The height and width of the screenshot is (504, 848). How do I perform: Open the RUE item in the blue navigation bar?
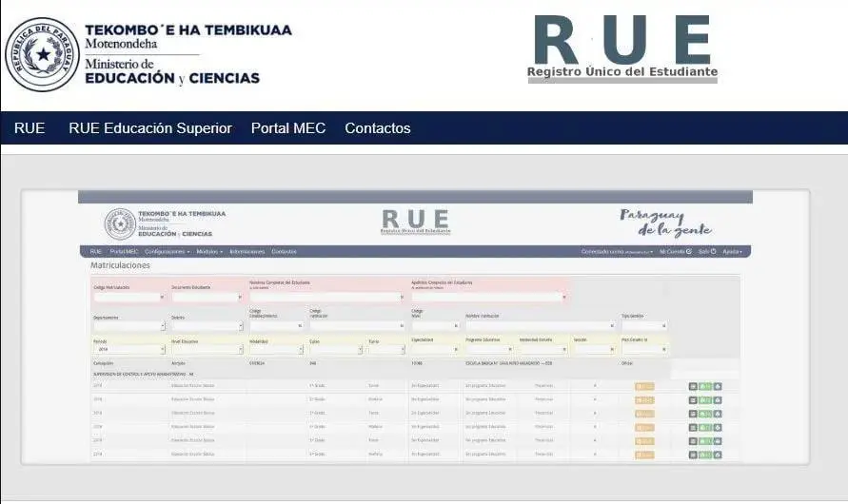click(30, 128)
